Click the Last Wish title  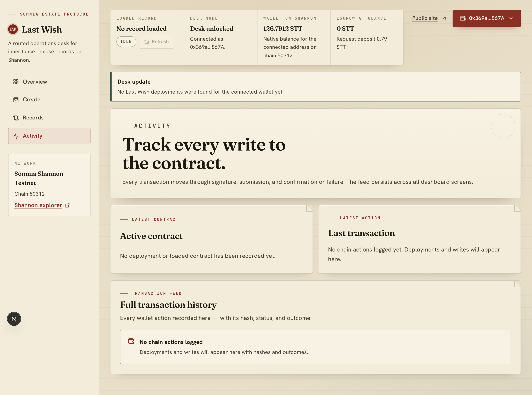42,30
